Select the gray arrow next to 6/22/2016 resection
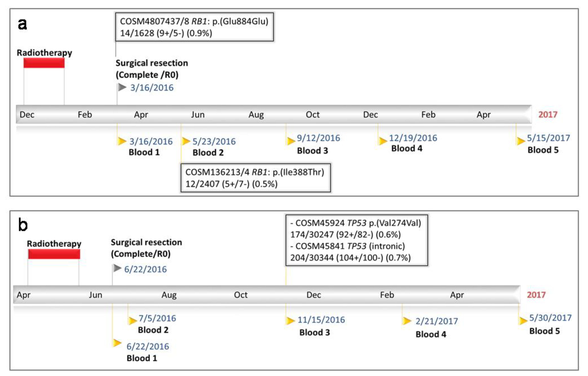The width and height of the screenshot is (588, 376). pyautogui.click(x=117, y=268)
